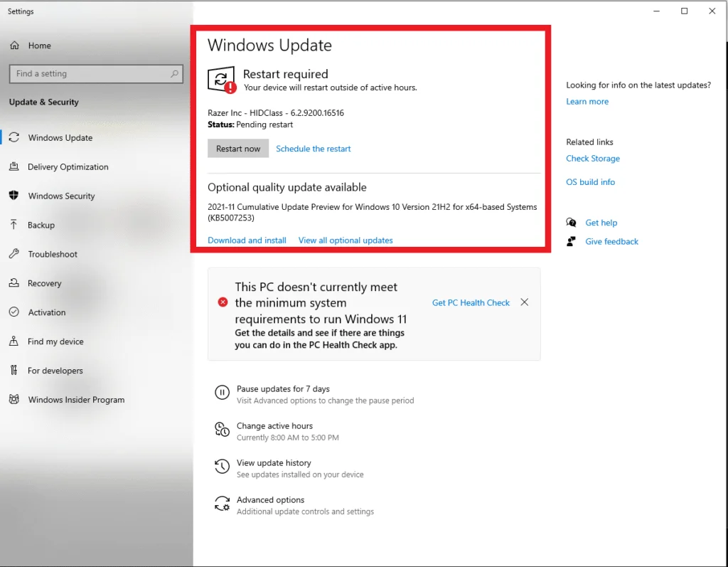Select Windows Insider Program in sidebar
The width and height of the screenshot is (728, 567).
(76, 400)
